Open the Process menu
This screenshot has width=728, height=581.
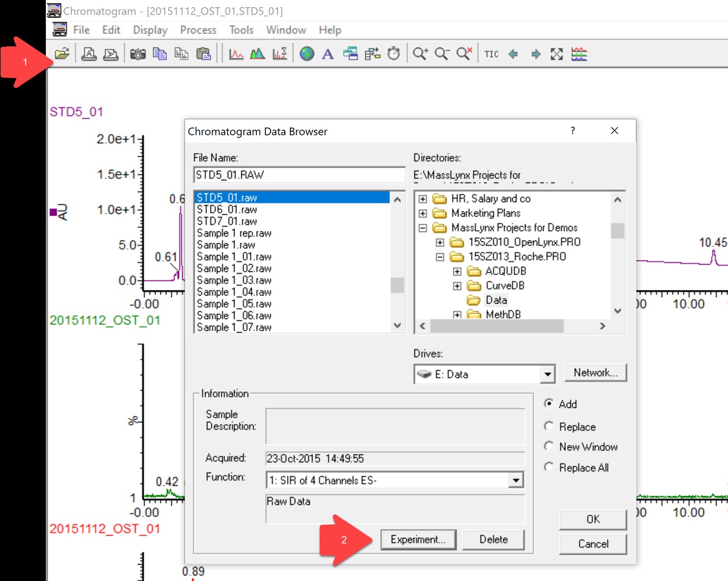(198, 30)
